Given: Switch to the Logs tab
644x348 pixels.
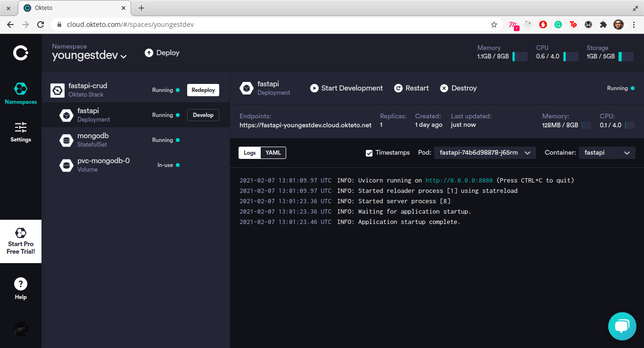Looking at the screenshot, I should click(250, 153).
